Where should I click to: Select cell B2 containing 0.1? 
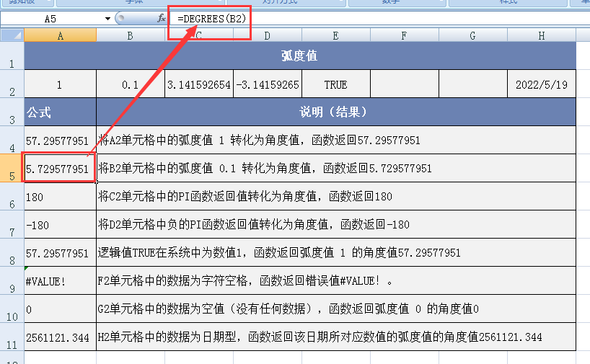point(131,84)
